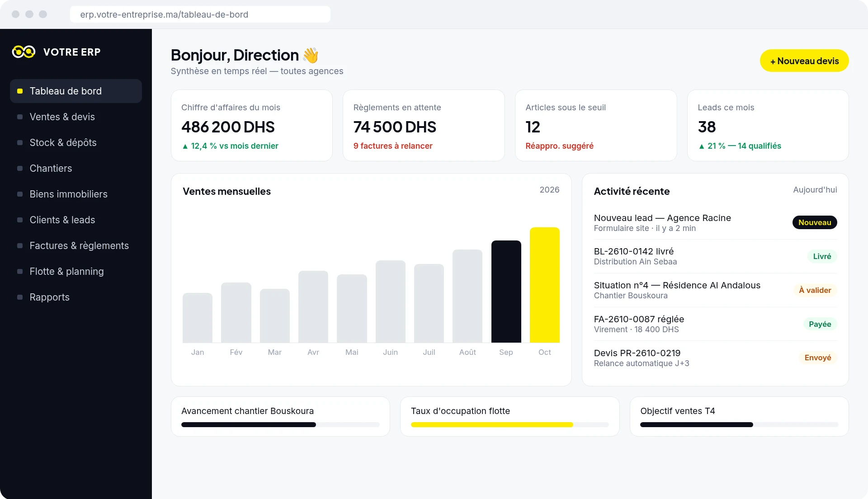Click the Aujourd'hui label in activity panel
The height and width of the screenshot is (499, 868).
(x=815, y=190)
